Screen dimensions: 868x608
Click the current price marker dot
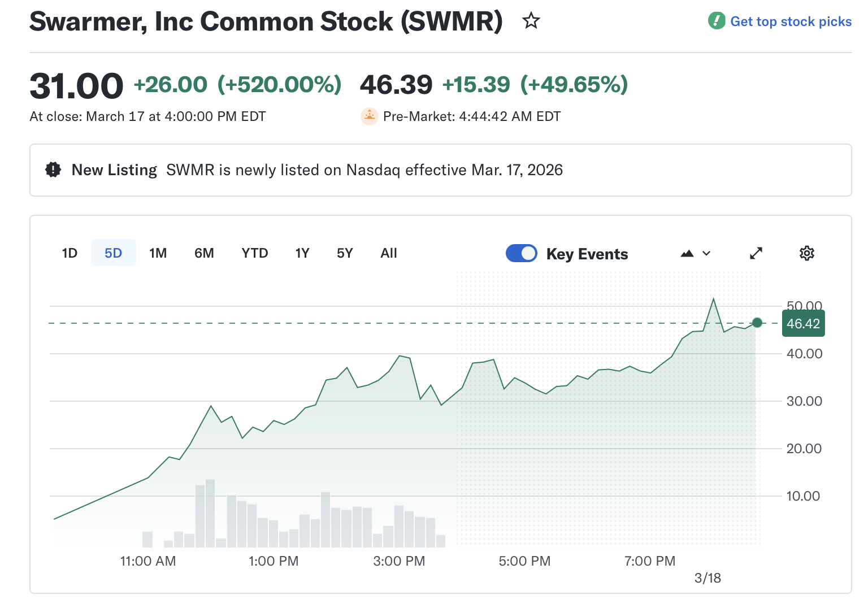(x=757, y=323)
